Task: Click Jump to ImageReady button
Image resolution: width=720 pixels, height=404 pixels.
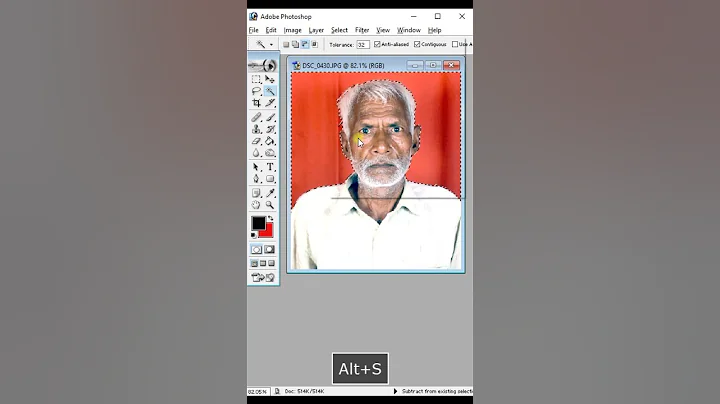Action: pos(263,277)
